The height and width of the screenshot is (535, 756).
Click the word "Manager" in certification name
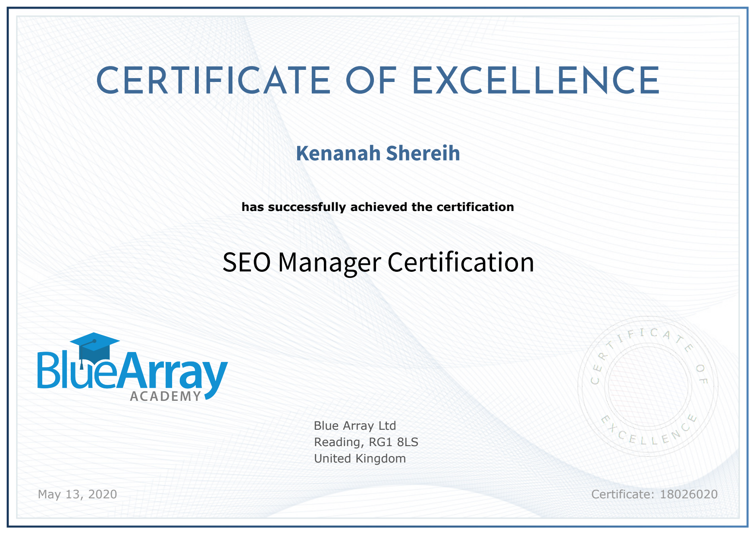[329, 262]
